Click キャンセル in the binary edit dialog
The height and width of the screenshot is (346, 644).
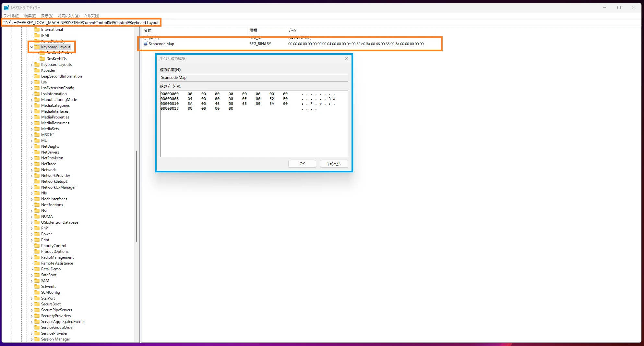click(x=334, y=164)
